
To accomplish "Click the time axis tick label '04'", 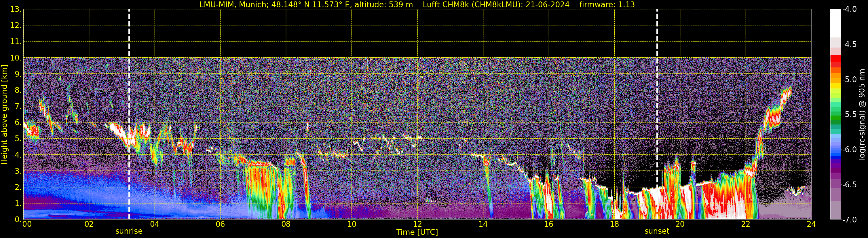I will [x=155, y=224].
